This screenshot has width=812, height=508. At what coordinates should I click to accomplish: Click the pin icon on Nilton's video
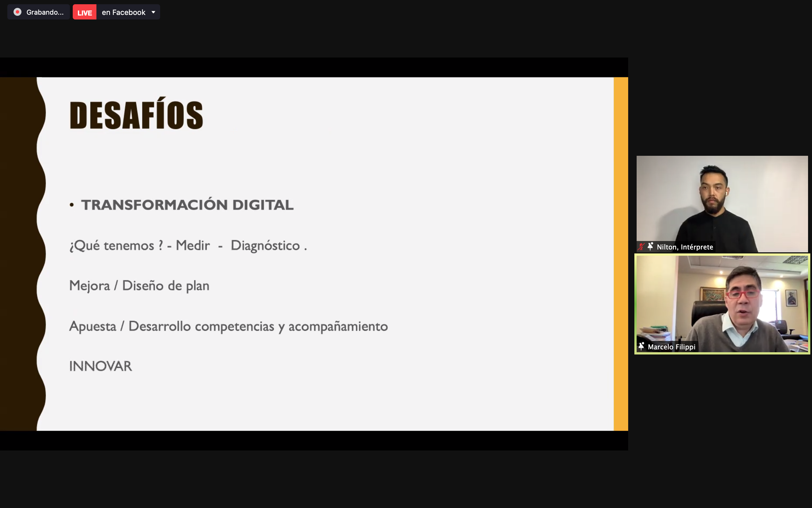pos(650,247)
